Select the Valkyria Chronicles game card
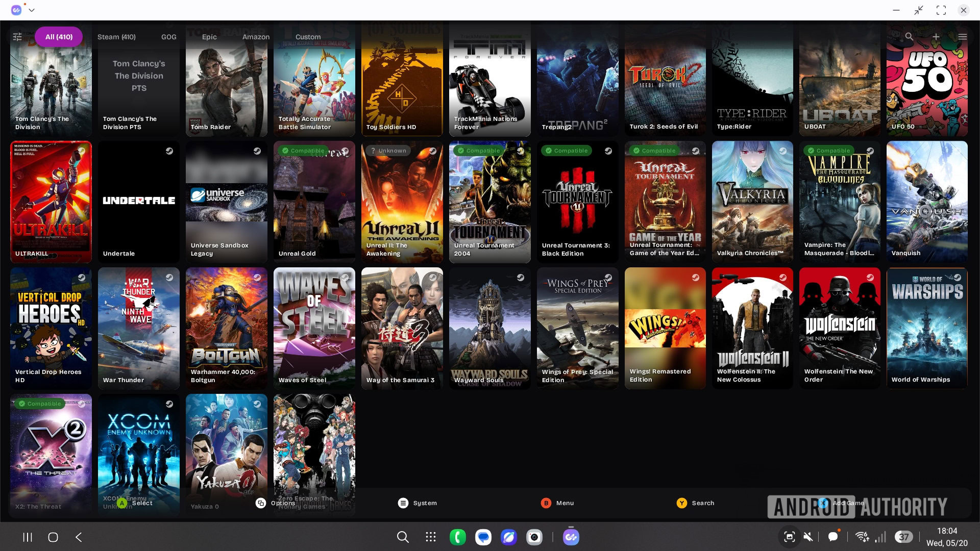Screen dimensions: 980x551 pyautogui.click(x=752, y=202)
